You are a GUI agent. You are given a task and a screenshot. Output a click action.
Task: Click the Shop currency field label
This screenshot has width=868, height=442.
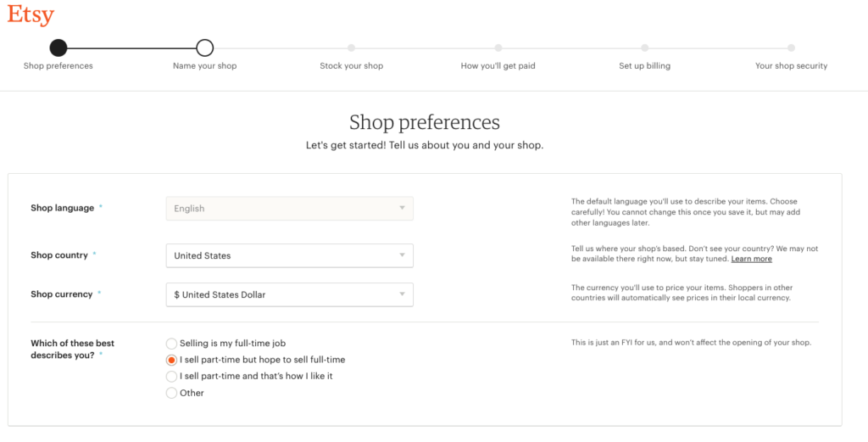[x=61, y=294]
